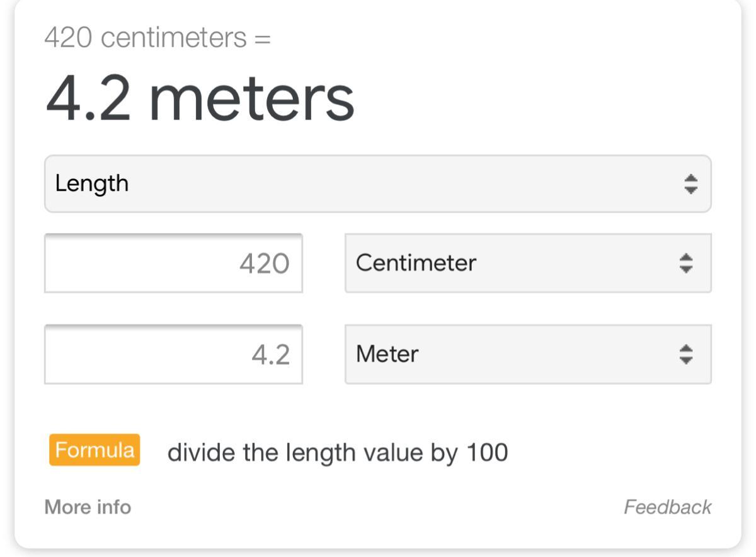Click the number 4.2 in the bottom field
The height and width of the screenshot is (557, 756).
click(x=270, y=355)
